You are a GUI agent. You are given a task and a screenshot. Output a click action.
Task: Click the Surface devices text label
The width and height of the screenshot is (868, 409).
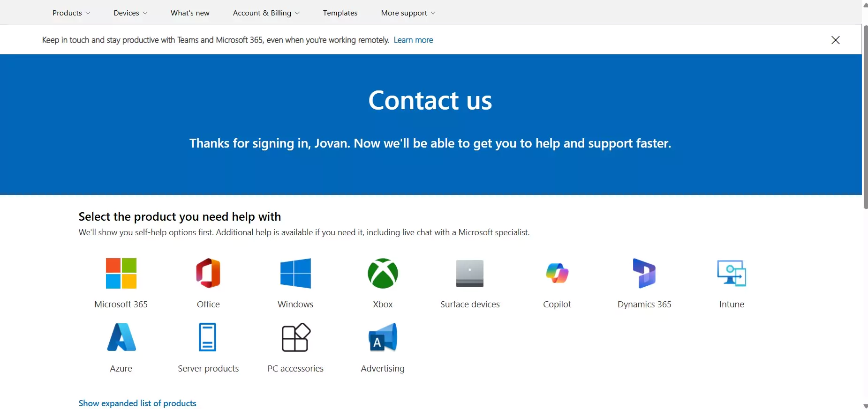[470, 305]
